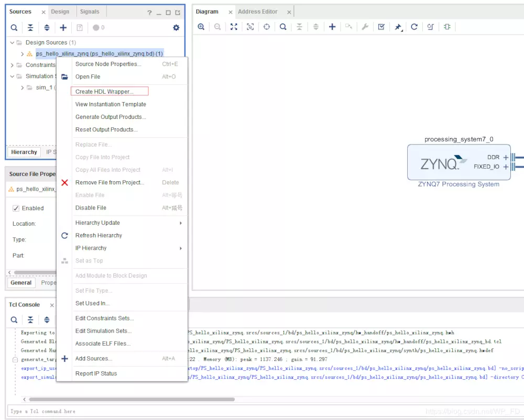Open the Hierarchy Update submenu arrow
Screen dimensions: 524x420
coord(180,223)
